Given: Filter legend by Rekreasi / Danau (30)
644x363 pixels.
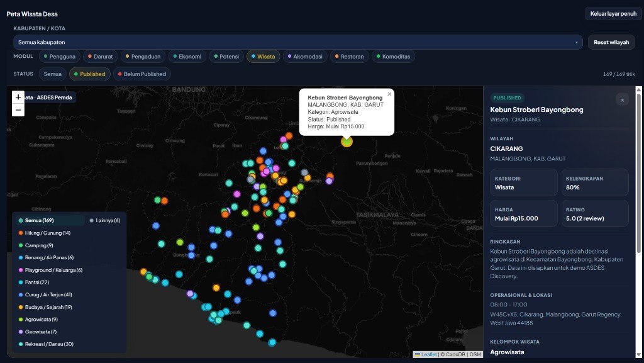Looking at the screenshot, I should point(46,344).
